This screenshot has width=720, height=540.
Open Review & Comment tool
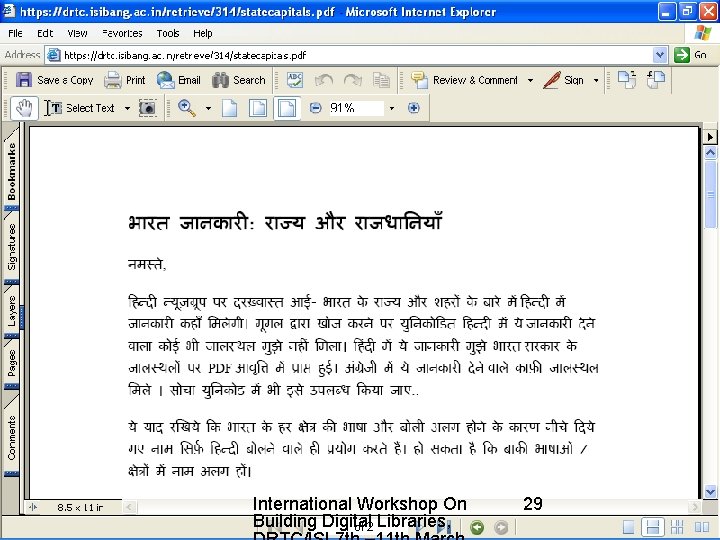click(464, 80)
